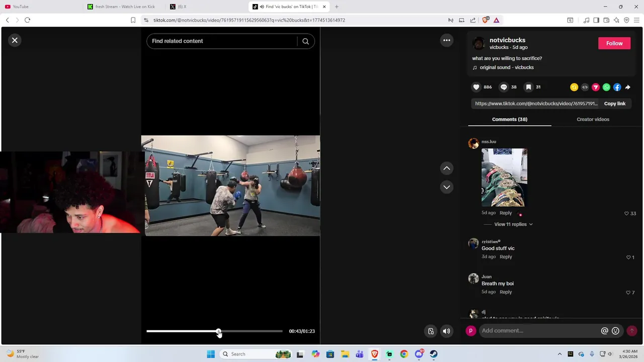Expand View 11 replies
The height and width of the screenshot is (362, 644).
[x=513, y=224]
